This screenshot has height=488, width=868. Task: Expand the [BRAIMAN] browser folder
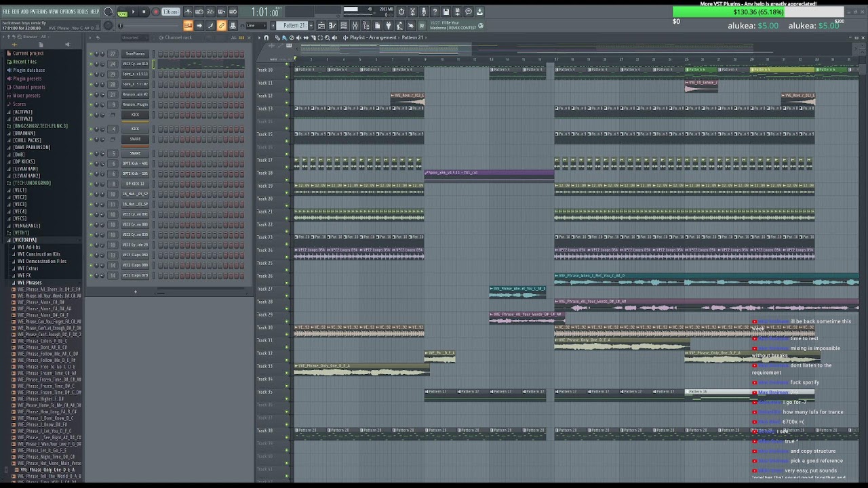pyautogui.click(x=24, y=133)
